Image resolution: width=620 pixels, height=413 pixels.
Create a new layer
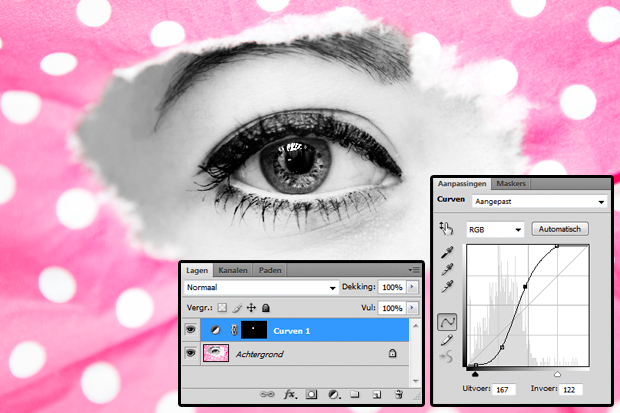377,394
